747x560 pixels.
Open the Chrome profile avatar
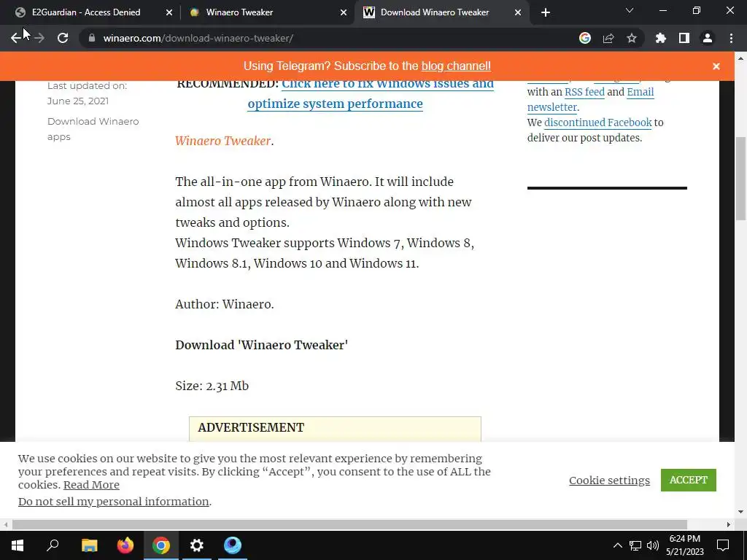pos(708,38)
